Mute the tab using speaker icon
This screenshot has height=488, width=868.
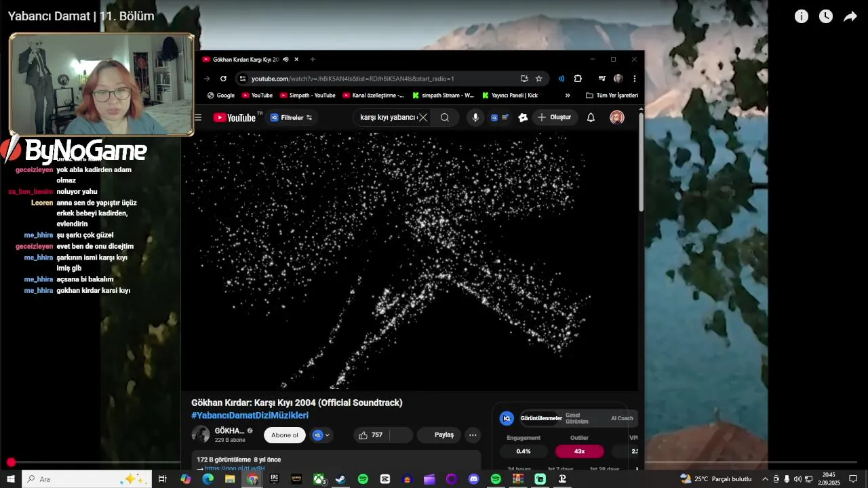click(x=285, y=60)
